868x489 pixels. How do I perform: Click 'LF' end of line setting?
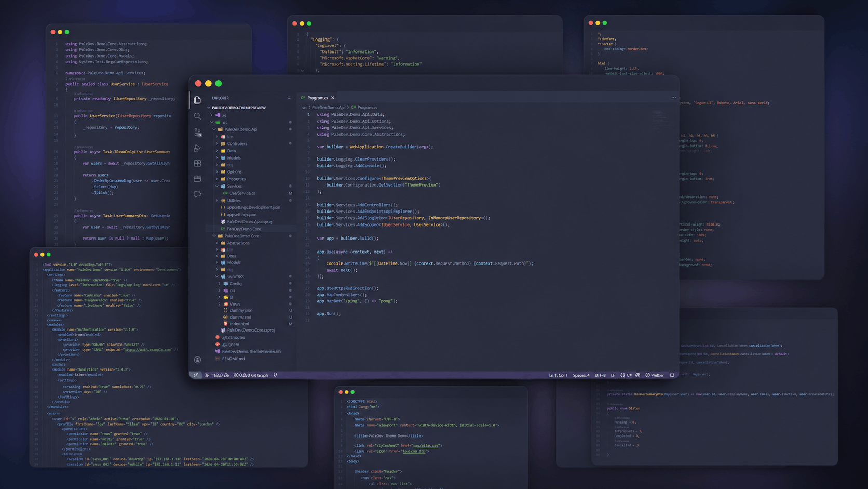tap(613, 375)
